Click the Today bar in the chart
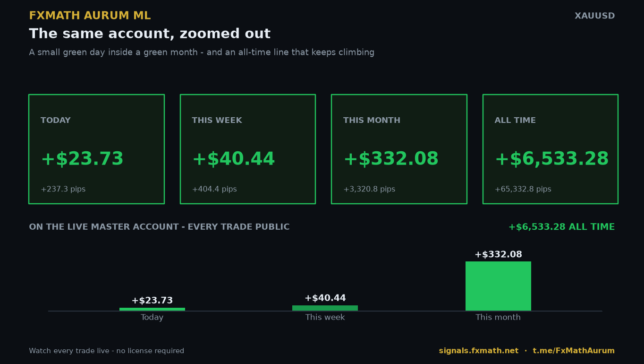 click(152, 309)
